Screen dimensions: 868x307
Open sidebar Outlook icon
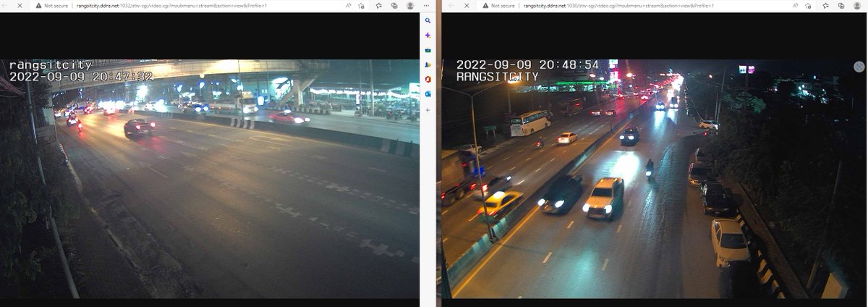pyautogui.click(x=428, y=93)
